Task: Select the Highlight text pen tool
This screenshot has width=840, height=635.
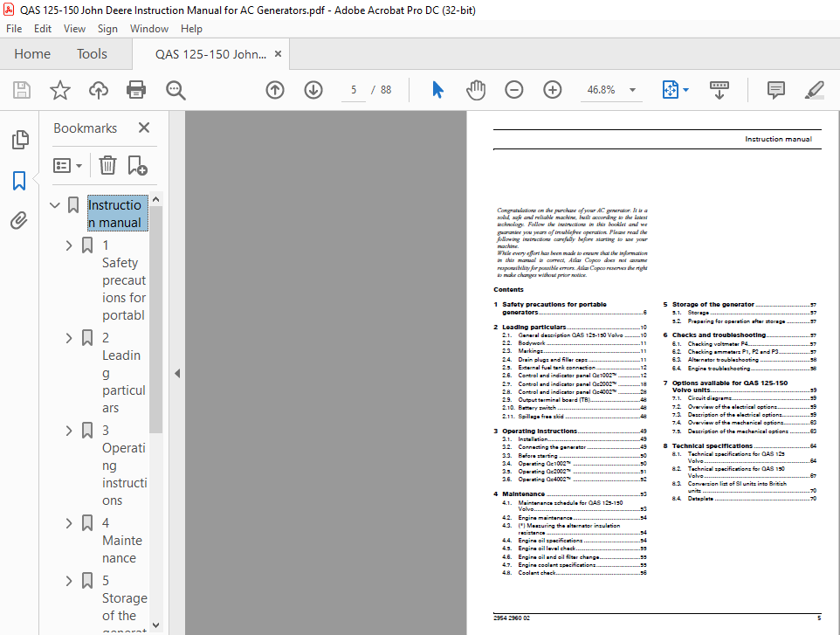Action: [x=815, y=89]
